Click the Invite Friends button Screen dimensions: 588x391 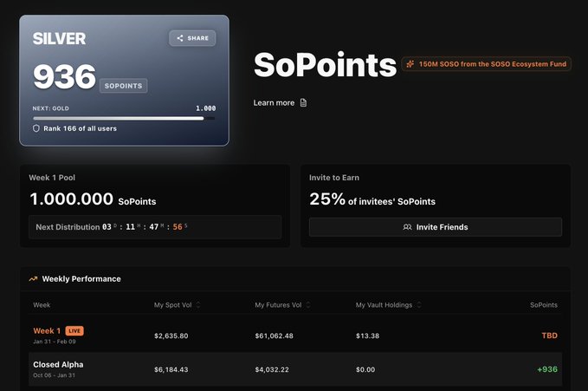[435, 227]
